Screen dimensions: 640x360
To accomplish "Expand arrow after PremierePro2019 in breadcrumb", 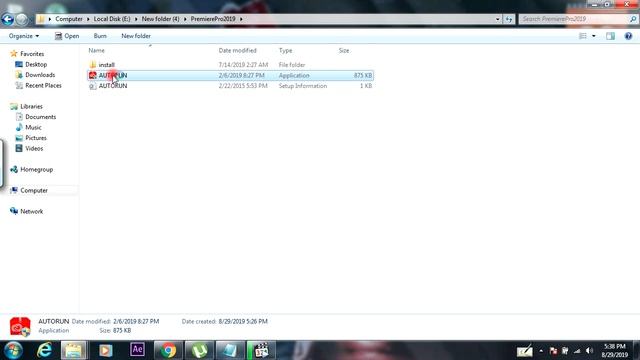I will pyautogui.click(x=241, y=19).
